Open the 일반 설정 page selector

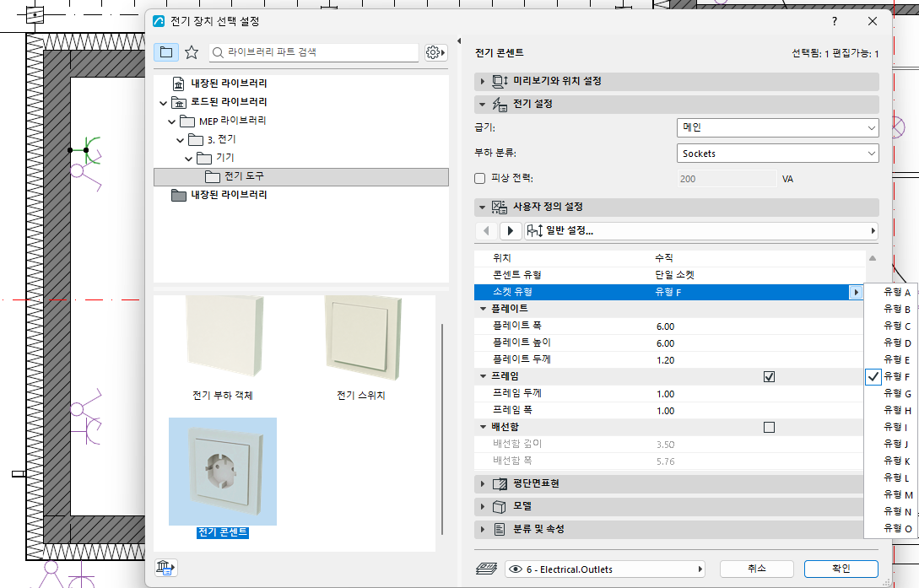coord(701,231)
